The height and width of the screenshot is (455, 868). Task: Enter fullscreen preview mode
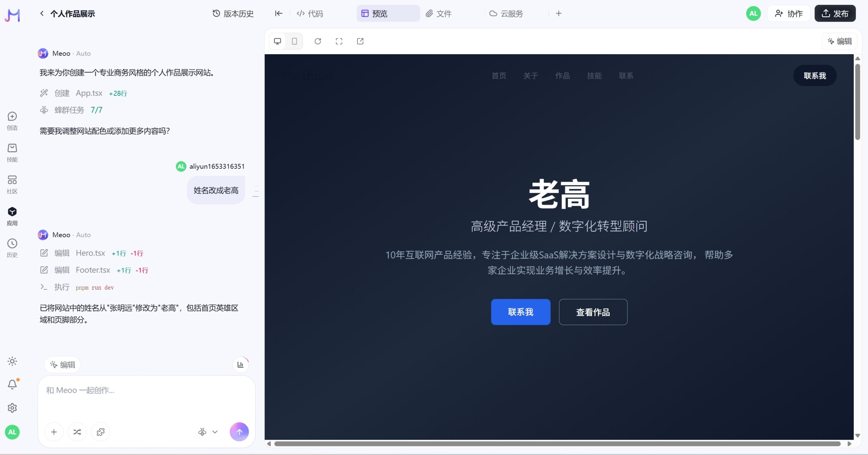click(339, 41)
